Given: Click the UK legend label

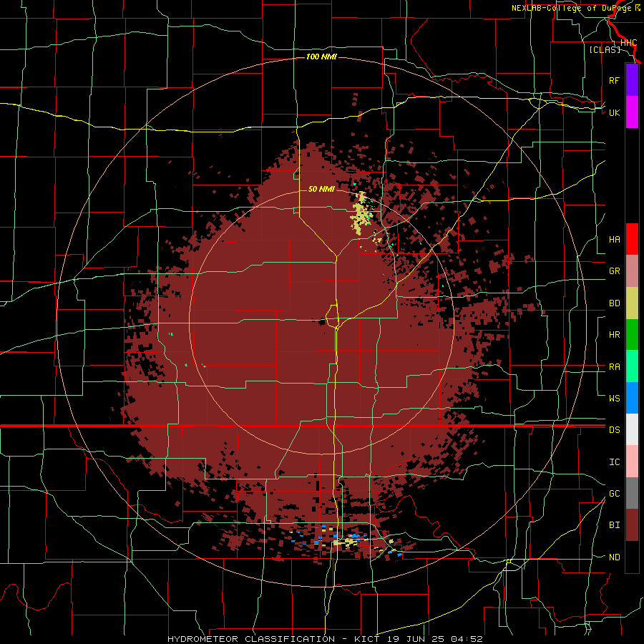Looking at the screenshot, I should pyautogui.click(x=614, y=112).
